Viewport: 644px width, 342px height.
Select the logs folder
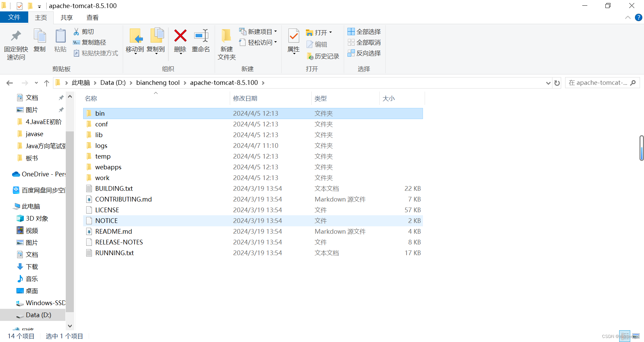click(253, 146)
